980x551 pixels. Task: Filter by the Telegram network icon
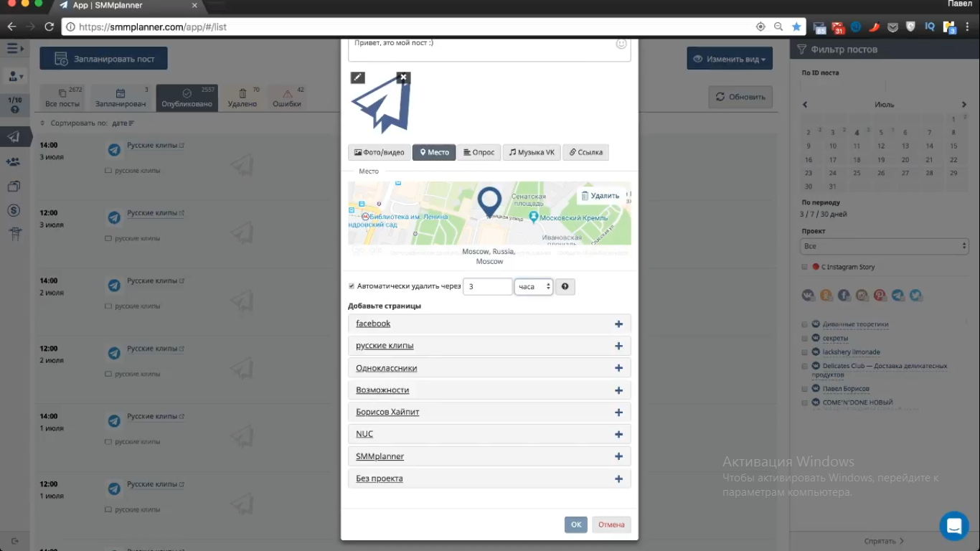[x=898, y=295]
